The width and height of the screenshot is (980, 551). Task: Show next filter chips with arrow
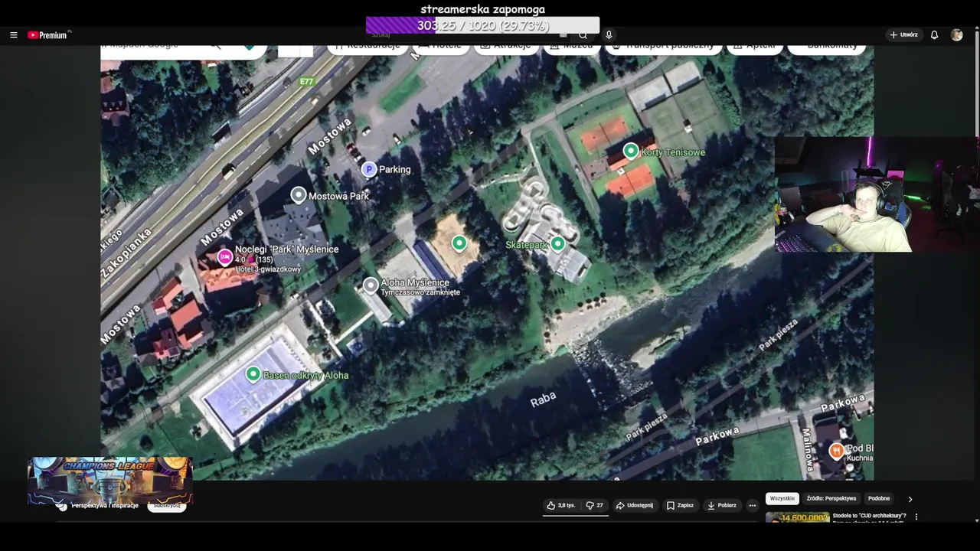point(910,499)
